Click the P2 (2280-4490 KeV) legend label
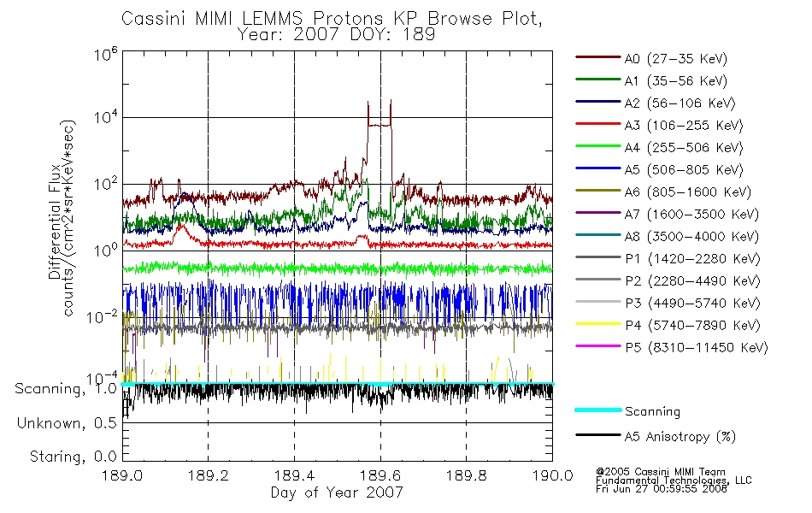The image size is (812, 513). click(692, 281)
